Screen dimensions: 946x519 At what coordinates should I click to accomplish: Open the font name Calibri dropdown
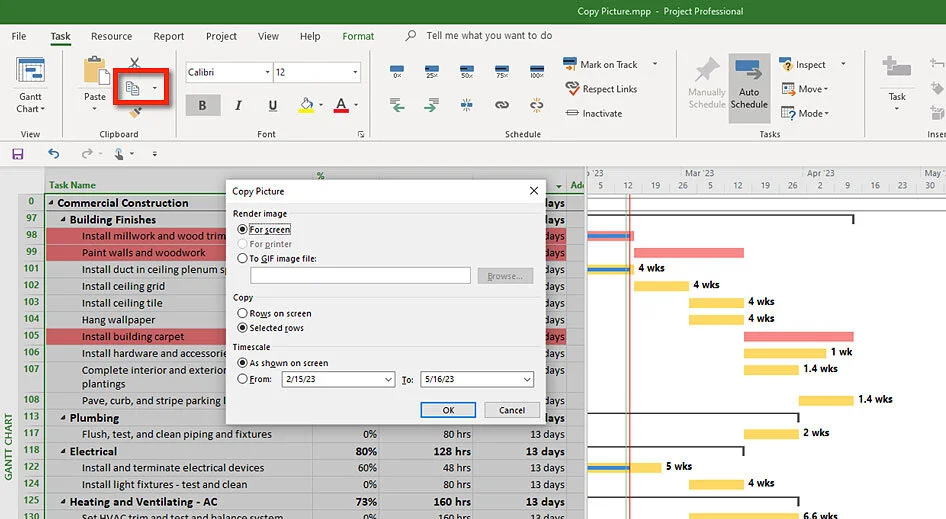coord(267,72)
